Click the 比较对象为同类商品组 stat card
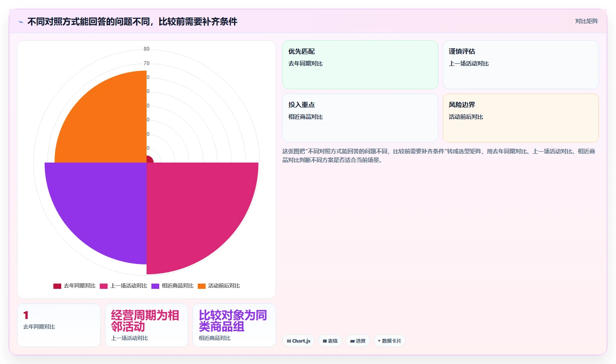The height and width of the screenshot is (364, 616). (234, 325)
